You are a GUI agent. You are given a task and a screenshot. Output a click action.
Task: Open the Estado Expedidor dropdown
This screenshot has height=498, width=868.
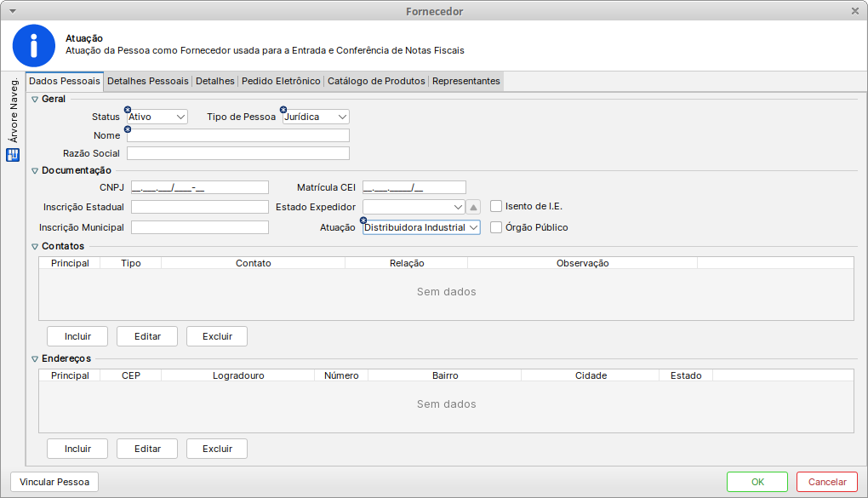[414, 207]
